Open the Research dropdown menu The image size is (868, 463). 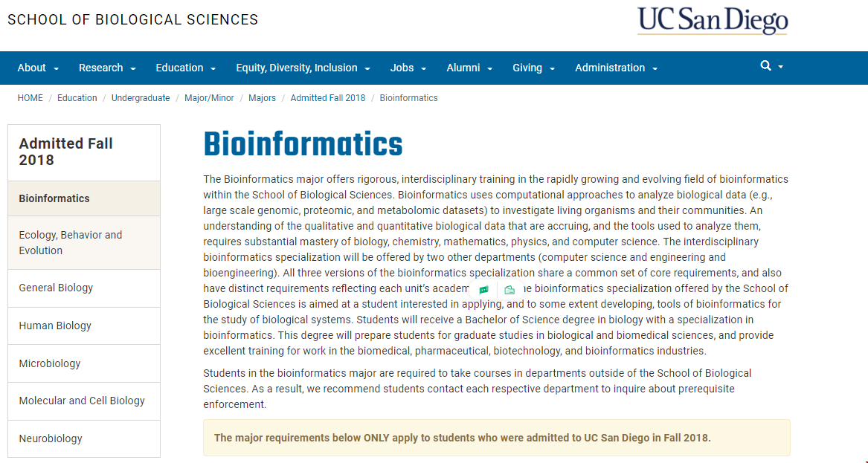point(102,68)
